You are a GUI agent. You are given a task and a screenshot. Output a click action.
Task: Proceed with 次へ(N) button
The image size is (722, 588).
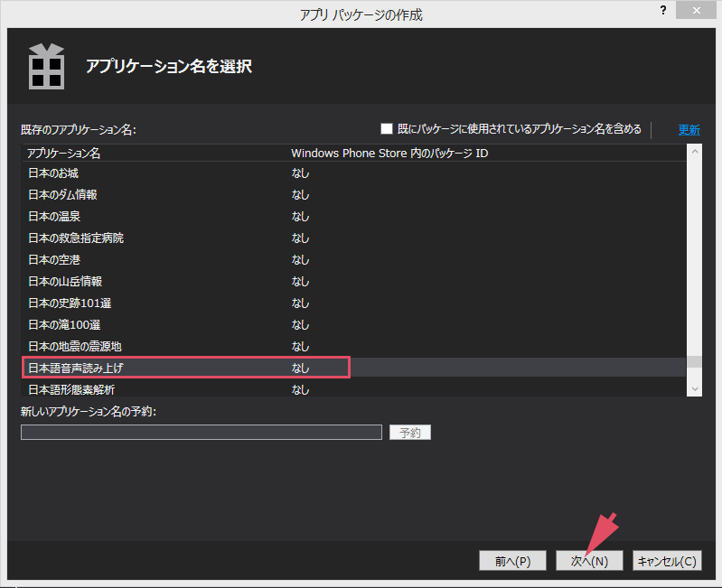[589, 560]
